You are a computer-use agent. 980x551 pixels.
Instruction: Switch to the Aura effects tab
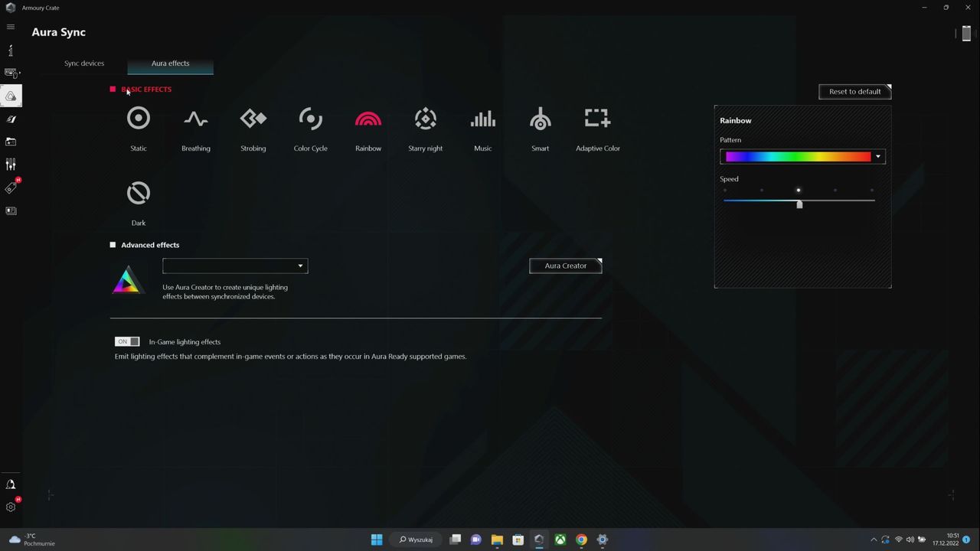click(170, 64)
